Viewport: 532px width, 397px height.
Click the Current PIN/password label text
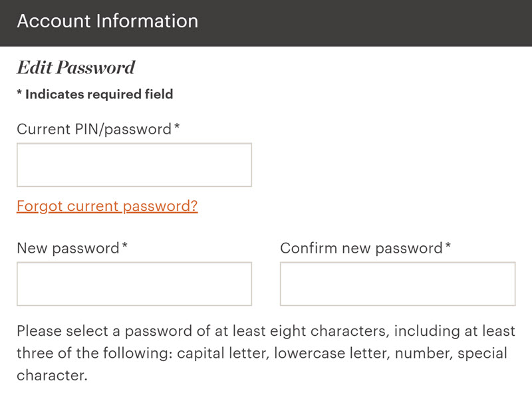94,129
